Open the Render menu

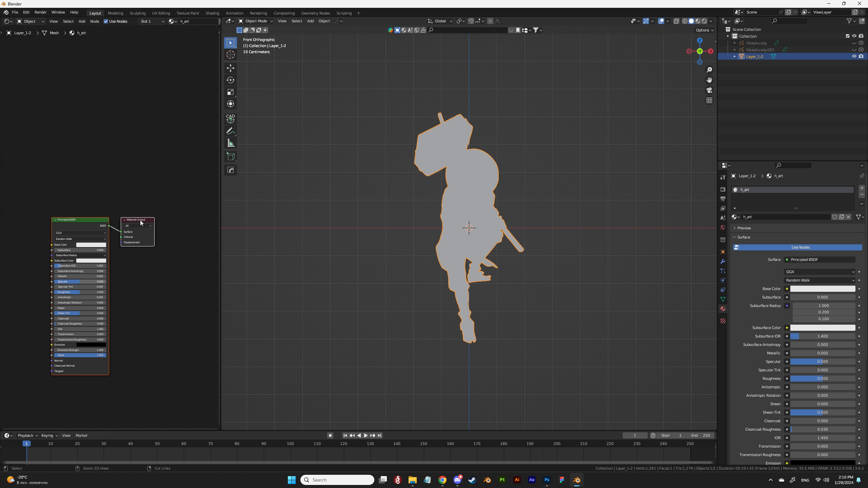40,12
